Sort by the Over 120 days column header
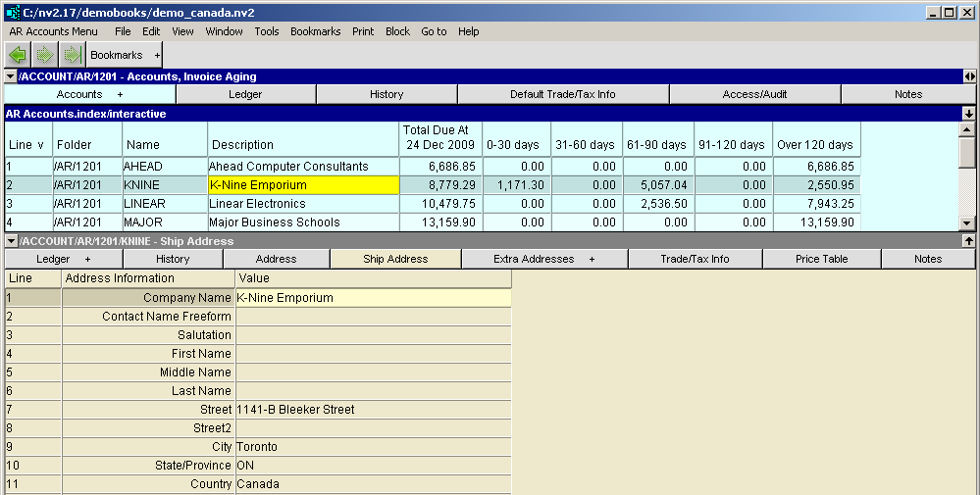The height and width of the screenshot is (495, 980). click(815, 145)
